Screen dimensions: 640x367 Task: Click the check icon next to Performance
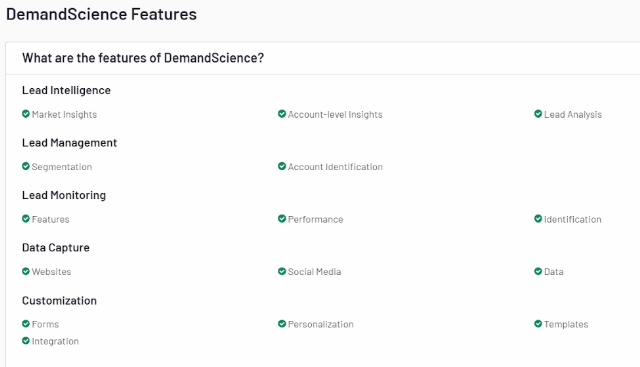[x=282, y=218]
